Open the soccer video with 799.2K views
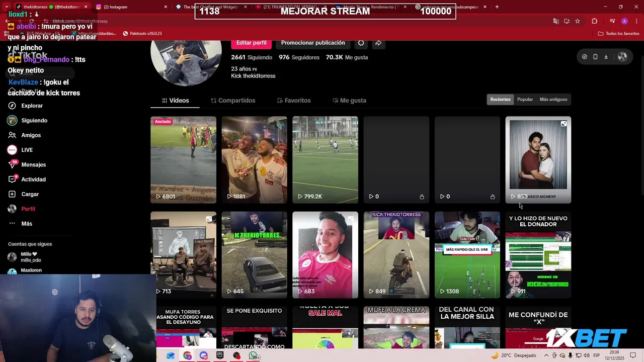Image resolution: width=644 pixels, height=362 pixels. click(x=325, y=160)
